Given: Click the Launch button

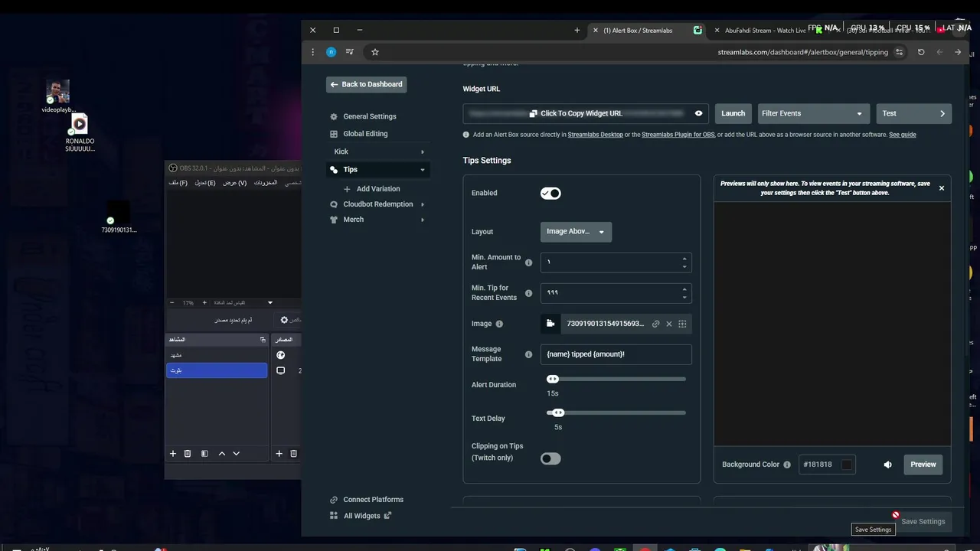Looking at the screenshot, I should 733,113.
